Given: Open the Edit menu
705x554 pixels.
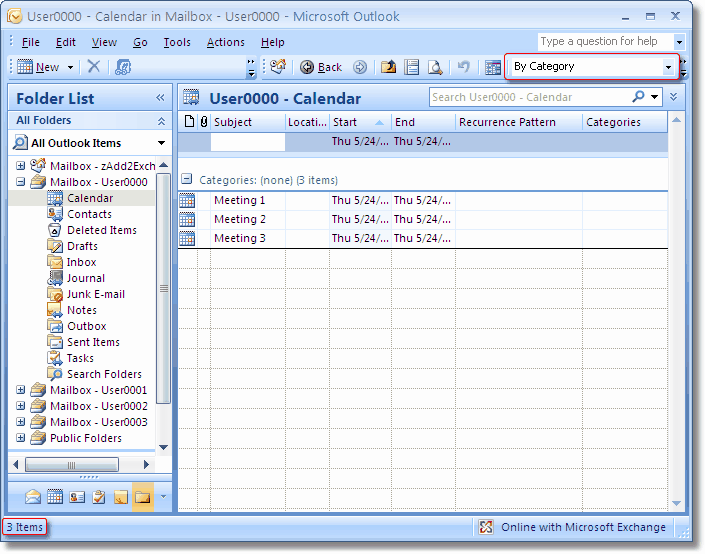Looking at the screenshot, I should (66, 42).
